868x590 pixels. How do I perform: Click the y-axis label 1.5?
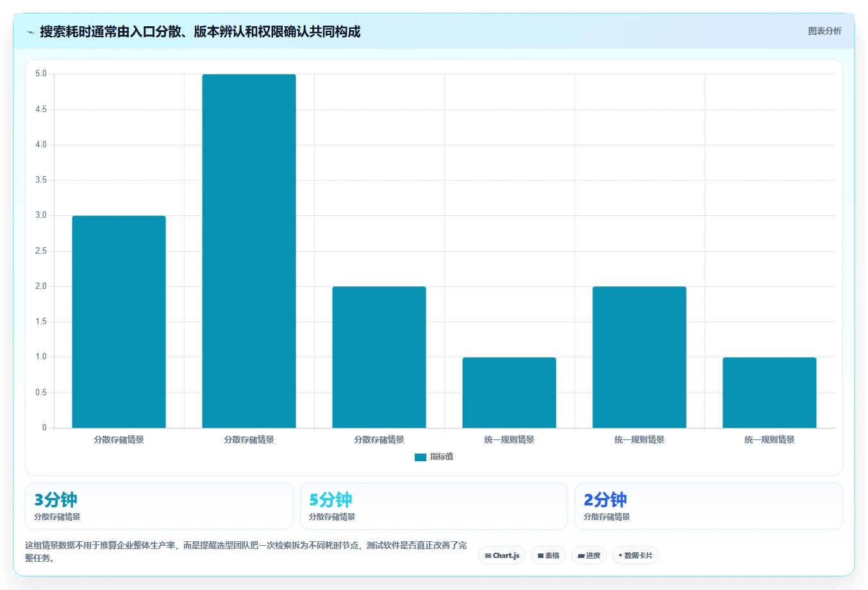click(x=41, y=322)
